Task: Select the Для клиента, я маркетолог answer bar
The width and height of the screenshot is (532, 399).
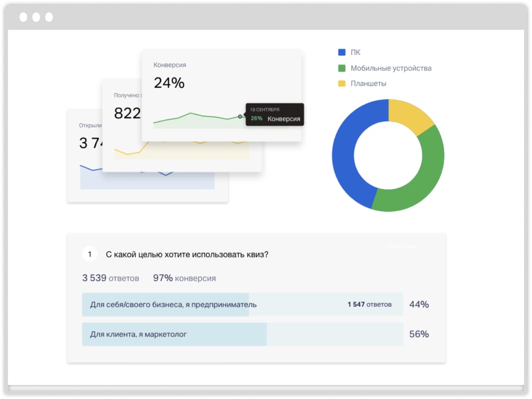Action: point(243,334)
